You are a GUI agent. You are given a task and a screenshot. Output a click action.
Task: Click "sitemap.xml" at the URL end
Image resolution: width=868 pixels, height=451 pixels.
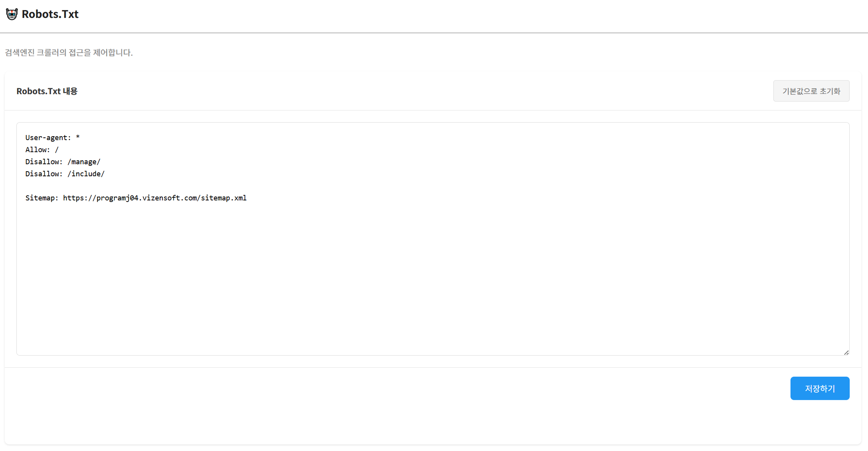224,198
